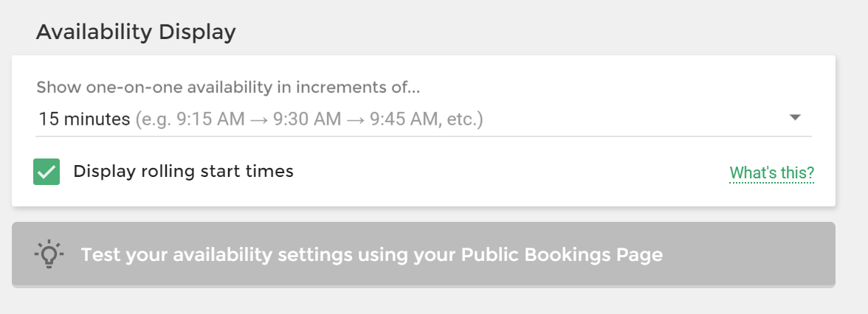This screenshot has height=314, width=868.
Task: Click the downward triangle arrow icon
Action: pyautogui.click(x=795, y=117)
